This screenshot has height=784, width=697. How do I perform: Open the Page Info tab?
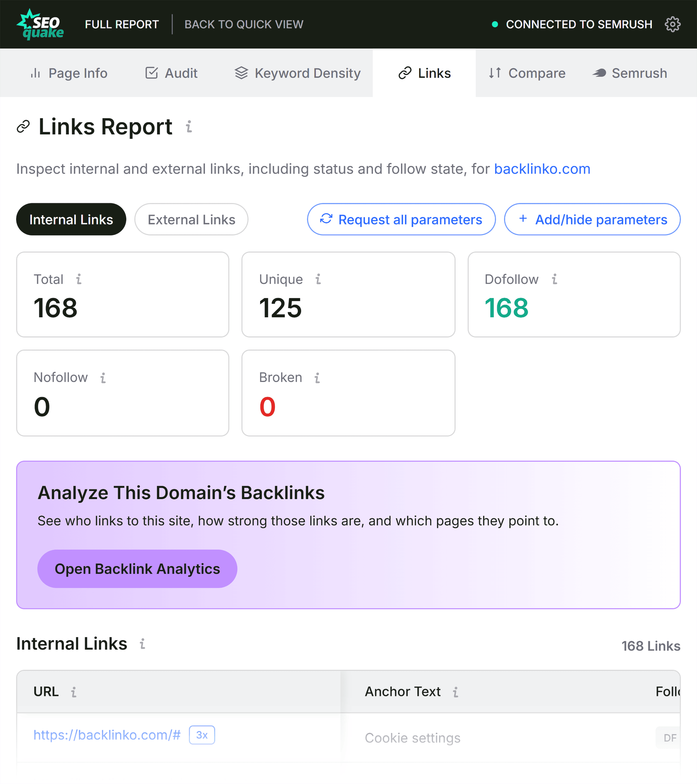click(x=69, y=73)
